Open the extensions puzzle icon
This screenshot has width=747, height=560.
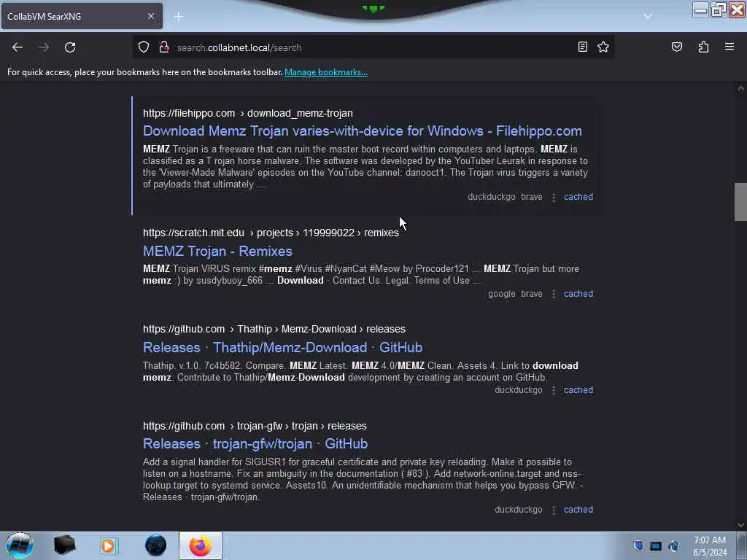pos(703,47)
